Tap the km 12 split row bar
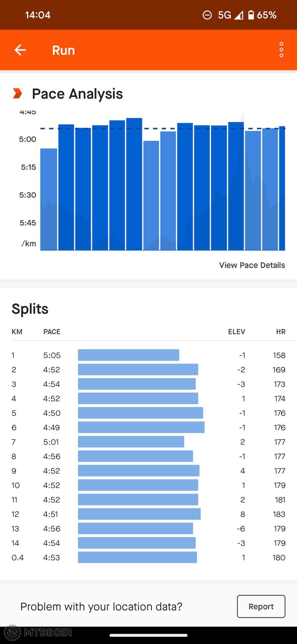This screenshot has height=644, width=297. click(x=139, y=514)
